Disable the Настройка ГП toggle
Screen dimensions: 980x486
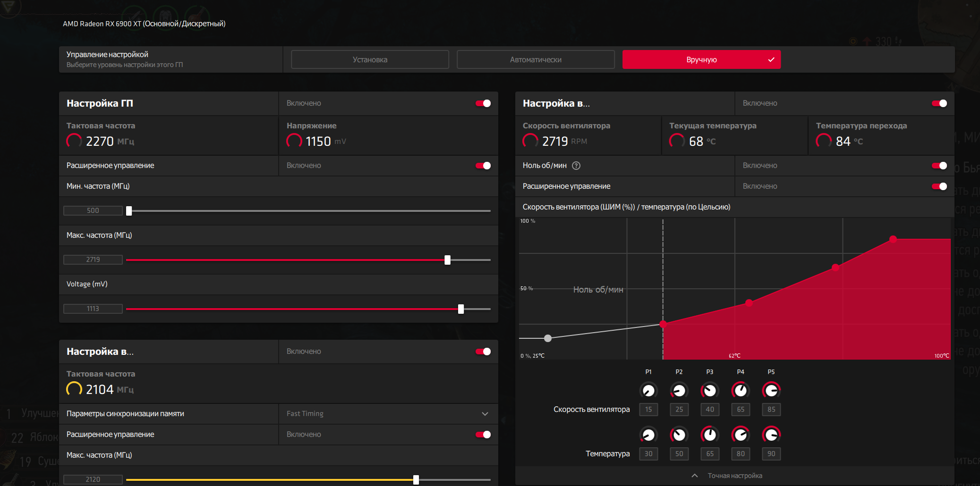pos(483,103)
